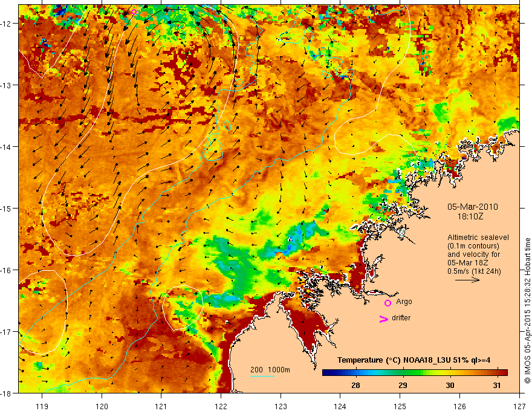Click the colorbar tick label 29
Viewport: 532px width, 411px height.
click(403, 385)
